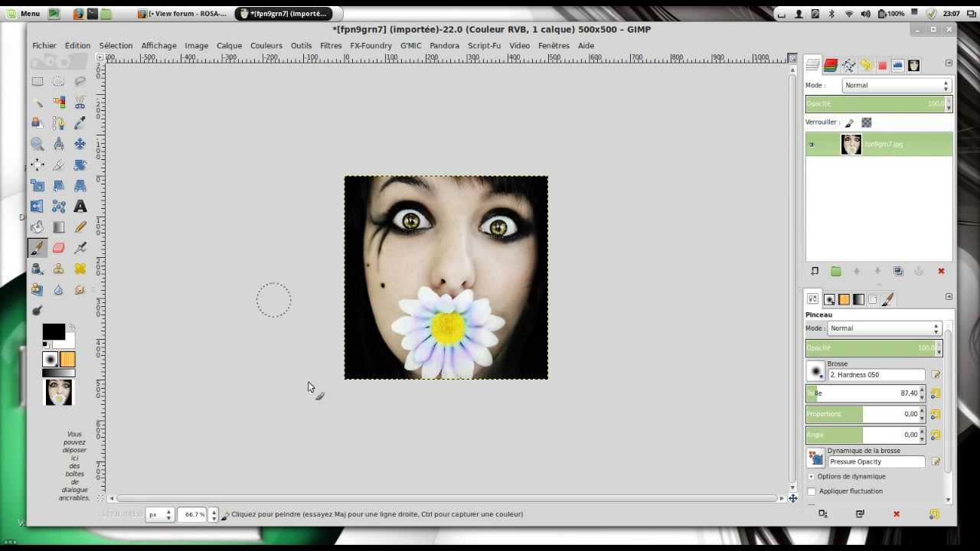The image size is (980, 551).
Task: Open tool options dock configuration menu arrow
Action: pos(949,296)
